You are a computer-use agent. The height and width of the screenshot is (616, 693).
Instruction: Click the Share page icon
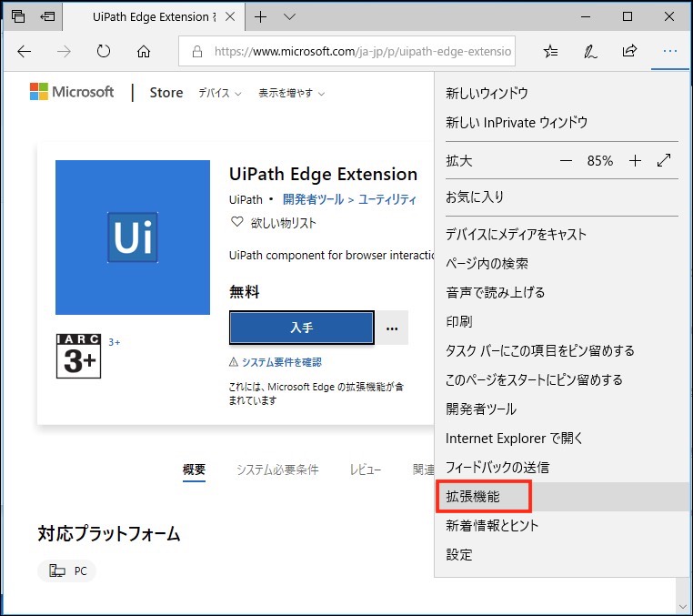(629, 52)
